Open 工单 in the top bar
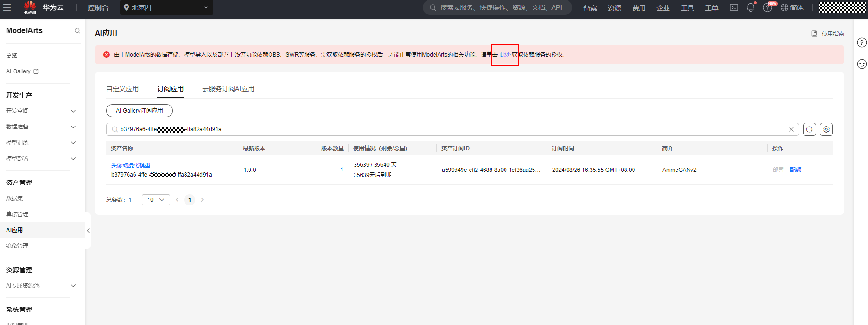Viewport: 868px width, 325px height. (711, 8)
